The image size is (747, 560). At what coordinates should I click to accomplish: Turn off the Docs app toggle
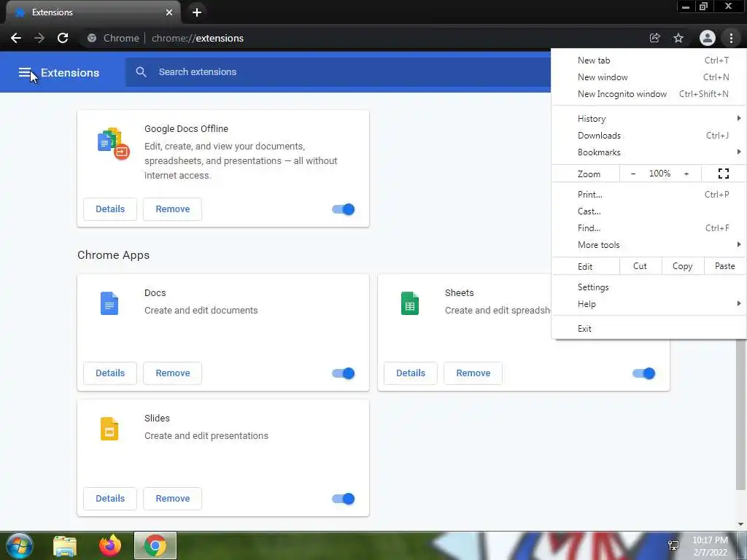pos(344,373)
